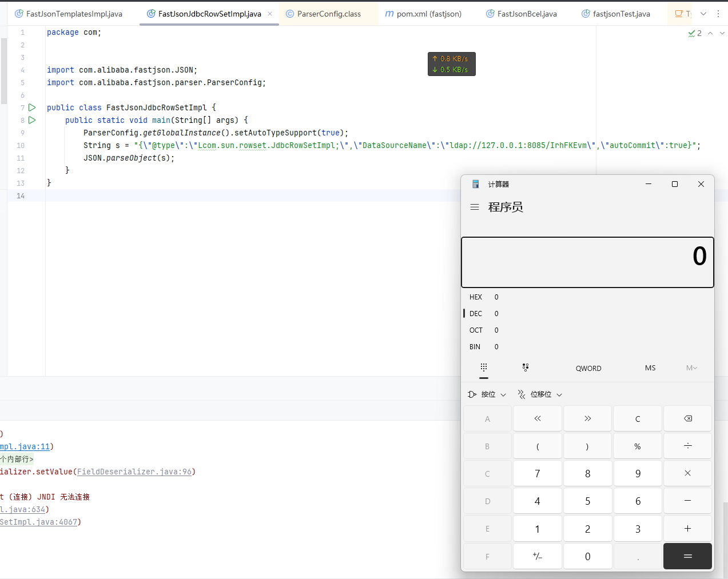Image resolution: width=728 pixels, height=579 pixels.
Task: Click MS memory store button
Action: point(650,368)
